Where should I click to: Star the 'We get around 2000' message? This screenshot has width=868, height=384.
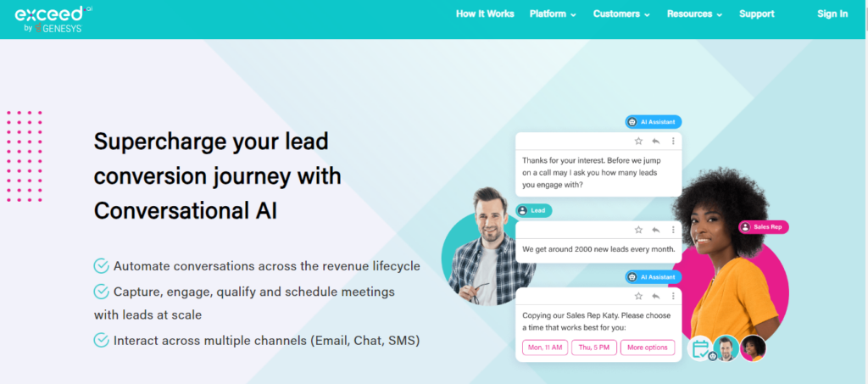click(638, 230)
